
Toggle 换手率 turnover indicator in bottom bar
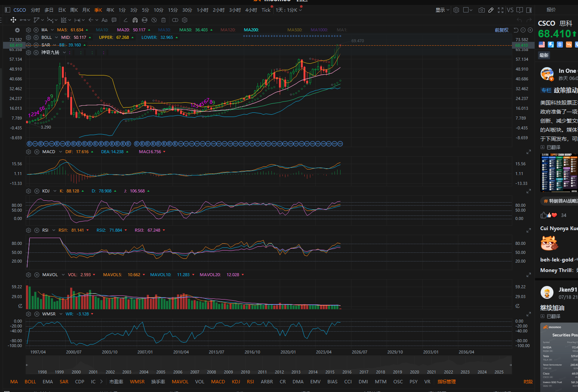158,382
